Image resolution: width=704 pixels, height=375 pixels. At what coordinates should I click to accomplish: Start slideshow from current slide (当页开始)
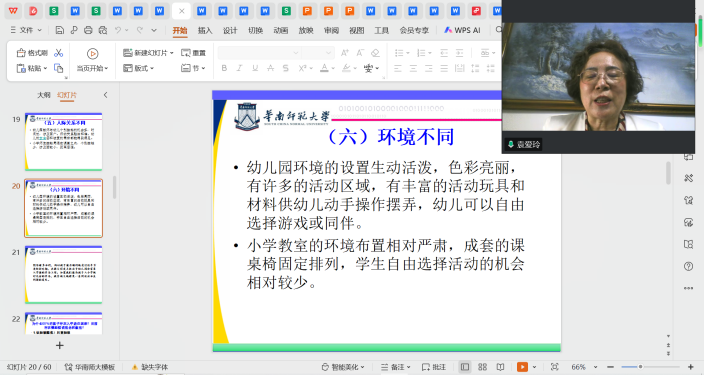click(x=92, y=60)
